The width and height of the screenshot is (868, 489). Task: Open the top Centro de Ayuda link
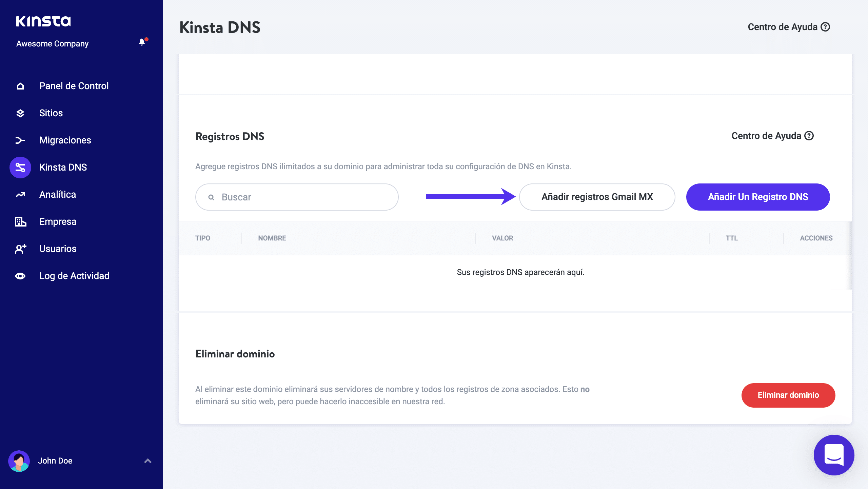[x=788, y=27]
